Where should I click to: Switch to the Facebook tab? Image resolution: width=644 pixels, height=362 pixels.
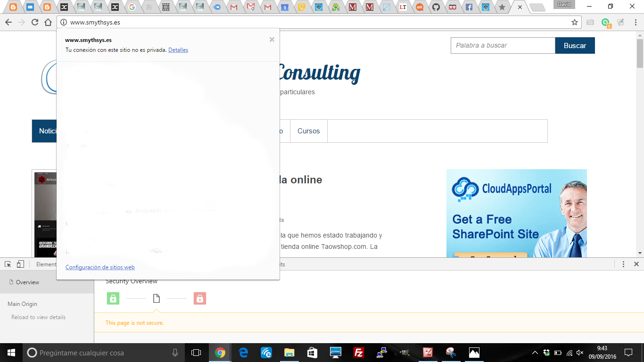(469, 7)
